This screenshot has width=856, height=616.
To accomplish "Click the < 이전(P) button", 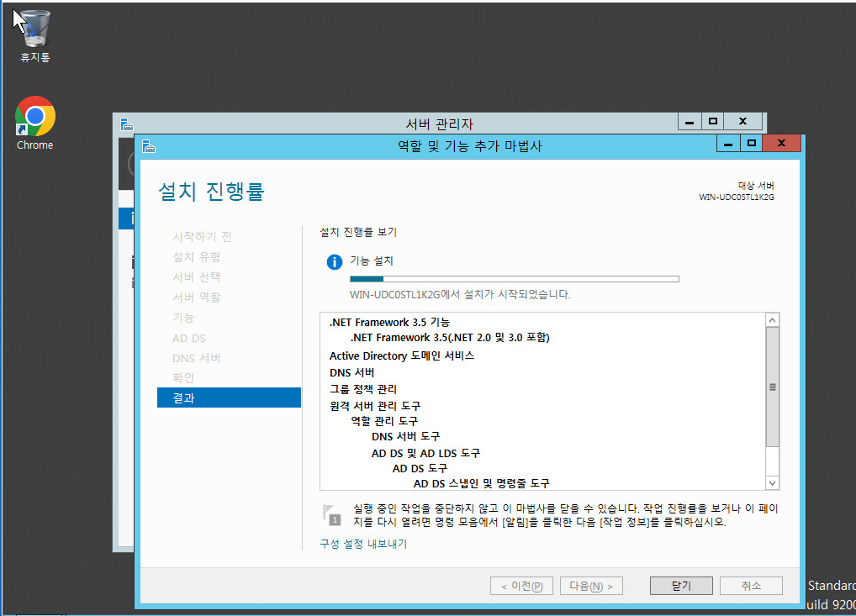I will point(521,586).
